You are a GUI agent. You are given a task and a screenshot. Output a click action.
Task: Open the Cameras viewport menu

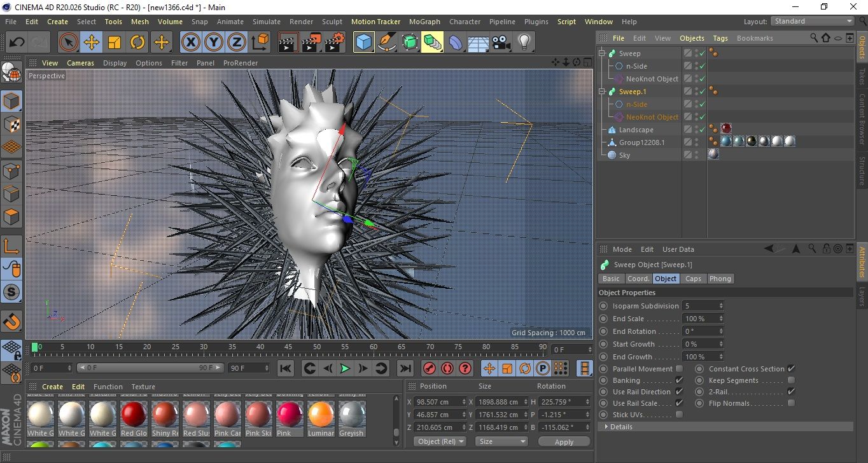(80, 63)
